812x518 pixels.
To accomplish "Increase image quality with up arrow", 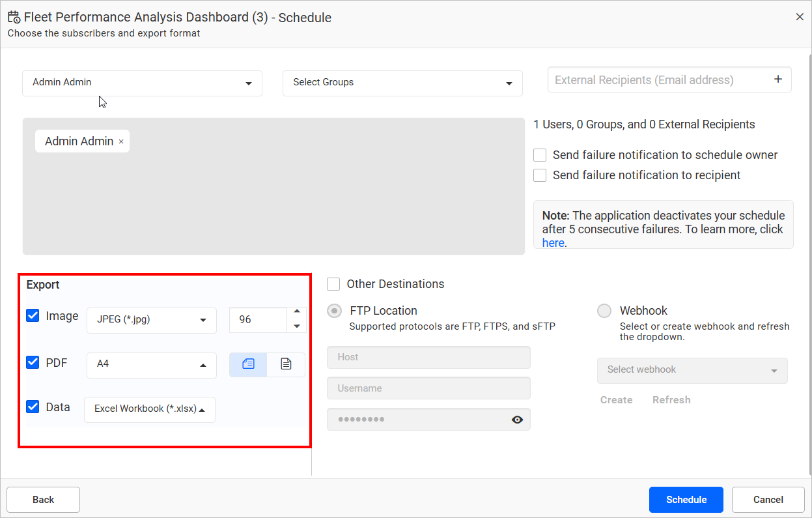I will point(297,312).
